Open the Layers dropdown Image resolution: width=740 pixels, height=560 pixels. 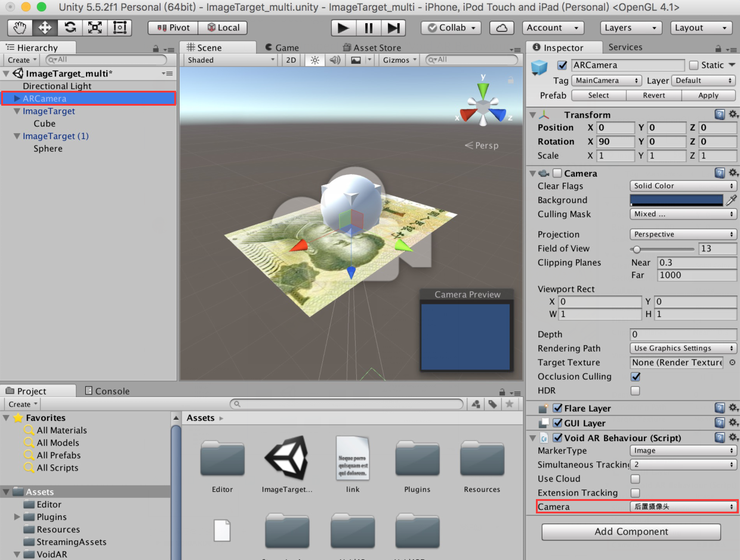[631, 27]
